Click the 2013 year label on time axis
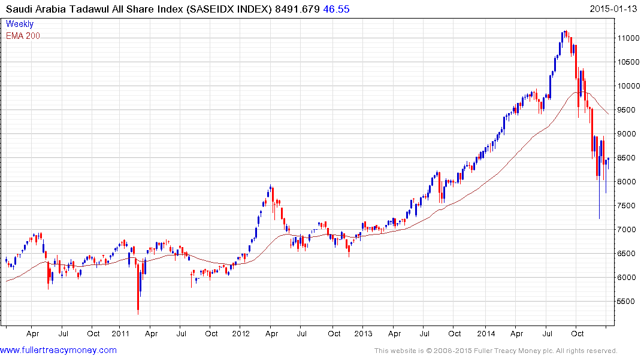This screenshot has width=644, height=359. [363, 333]
